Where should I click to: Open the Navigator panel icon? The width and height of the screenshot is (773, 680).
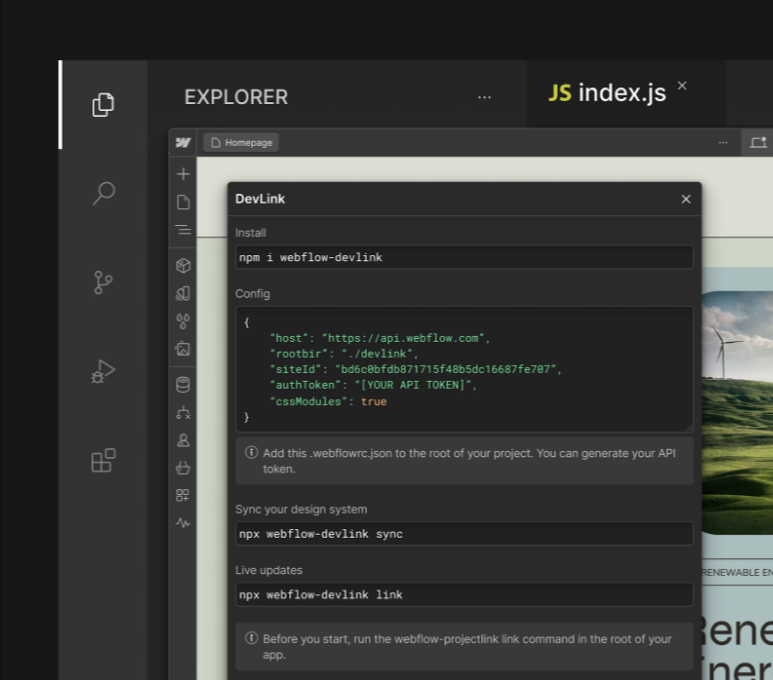point(183,230)
